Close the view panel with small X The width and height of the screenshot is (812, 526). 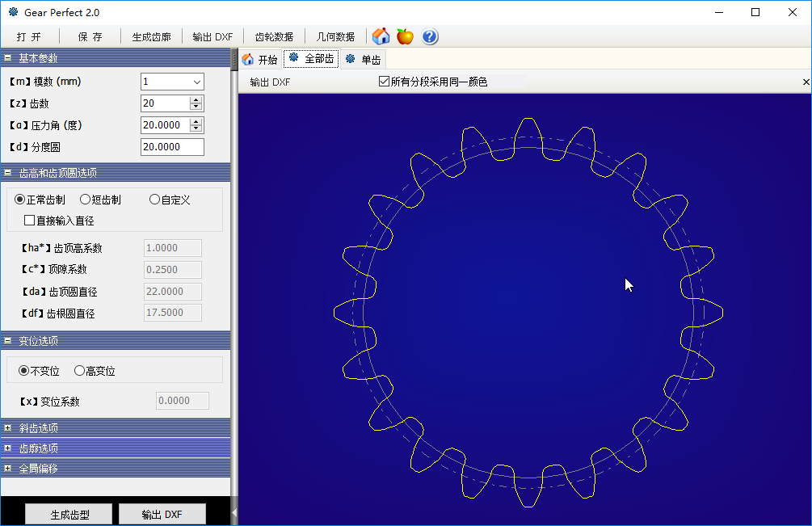coord(806,82)
